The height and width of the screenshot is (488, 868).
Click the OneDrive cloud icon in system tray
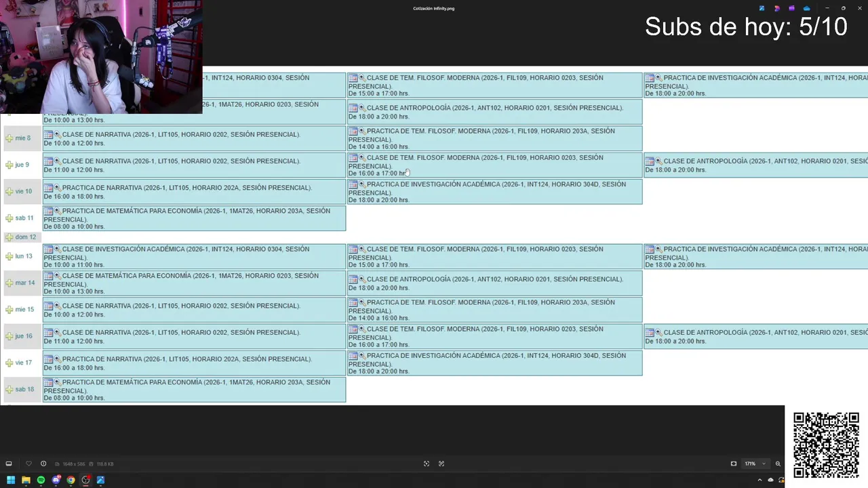pyautogui.click(x=770, y=480)
